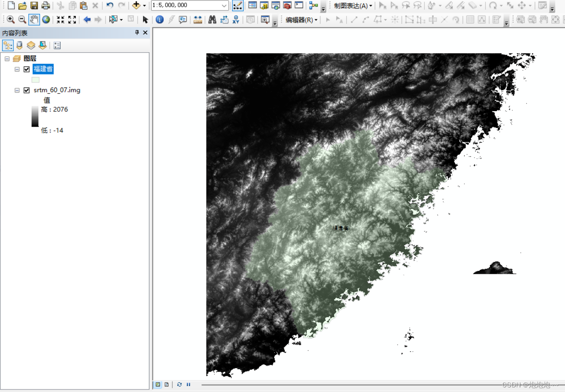565x392 pixels.
Task: List layers by drawing order
Action: 8,45
